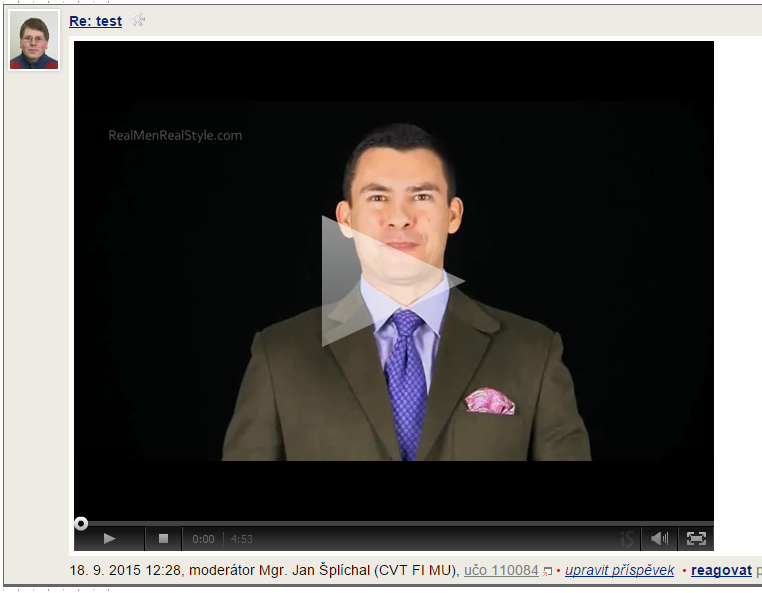Click the small icon after učo 110084
The height and width of the screenshot is (593, 762).
click(547, 571)
